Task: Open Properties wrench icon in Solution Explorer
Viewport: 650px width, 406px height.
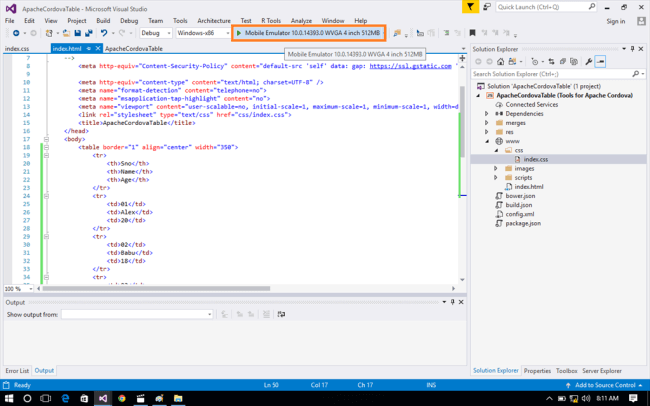Action: click(588, 61)
